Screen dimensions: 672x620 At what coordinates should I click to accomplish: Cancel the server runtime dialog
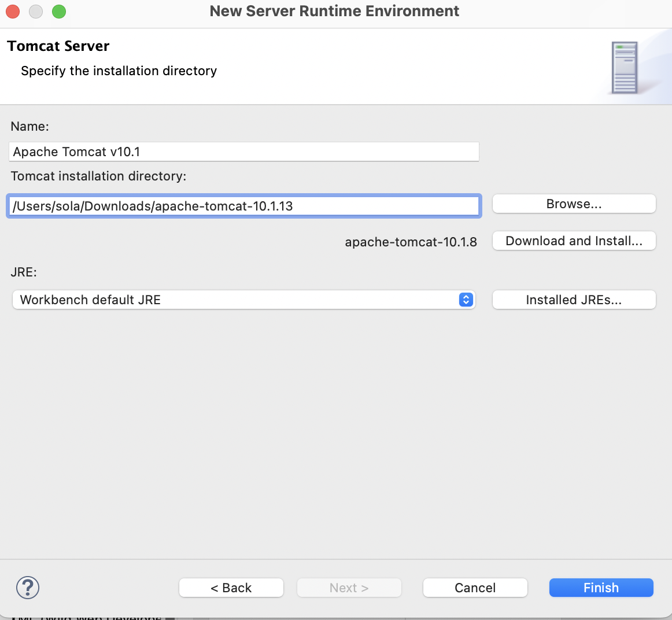point(475,588)
